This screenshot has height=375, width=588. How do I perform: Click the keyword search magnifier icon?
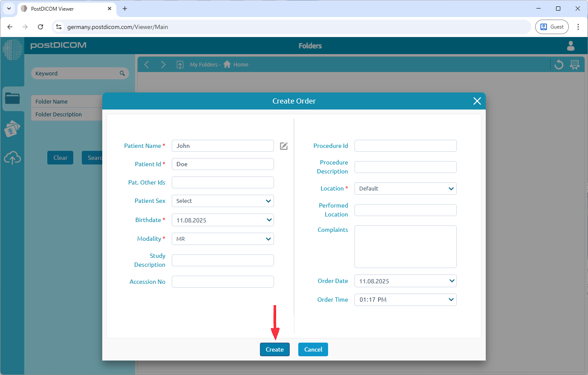point(122,73)
